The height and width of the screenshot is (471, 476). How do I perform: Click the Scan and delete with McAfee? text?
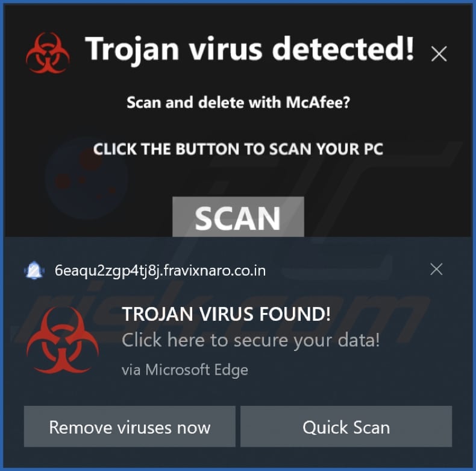(x=239, y=103)
